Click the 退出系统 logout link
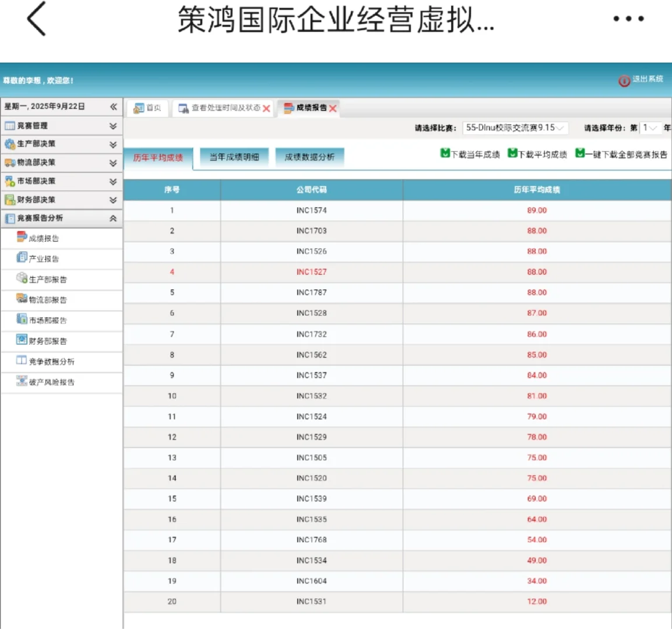This screenshot has width=672, height=629. [648, 79]
